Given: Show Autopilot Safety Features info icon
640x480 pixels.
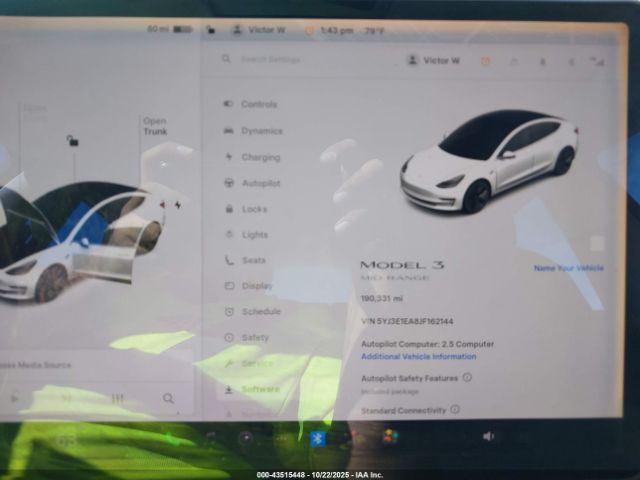Looking at the screenshot, I should click(467, 378).
